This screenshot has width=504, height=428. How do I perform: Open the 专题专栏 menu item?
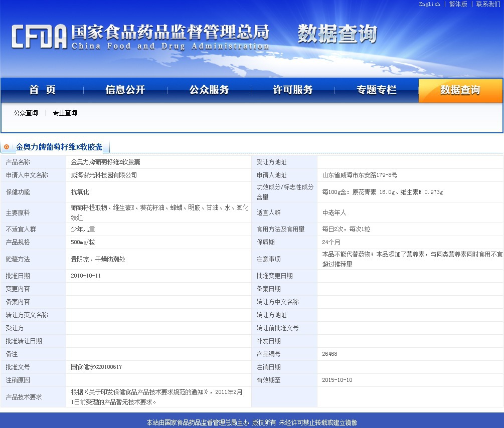377,90
